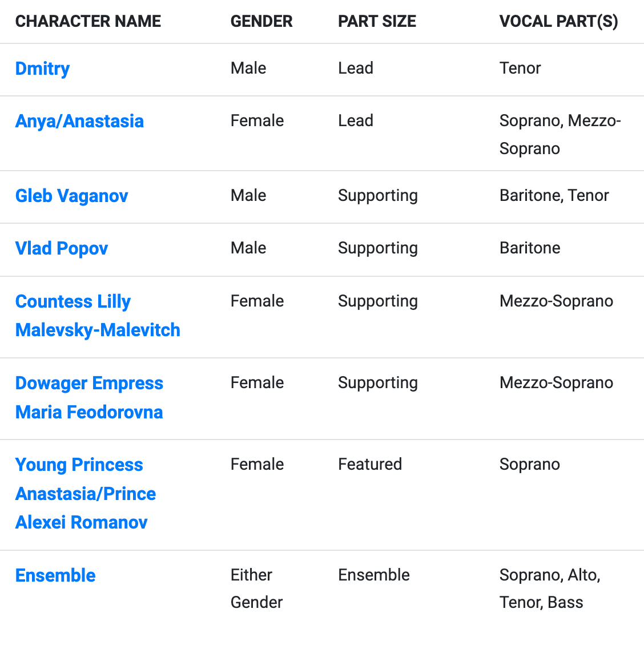Open the Anya/Anastasia character page

(x=79, y=122)
